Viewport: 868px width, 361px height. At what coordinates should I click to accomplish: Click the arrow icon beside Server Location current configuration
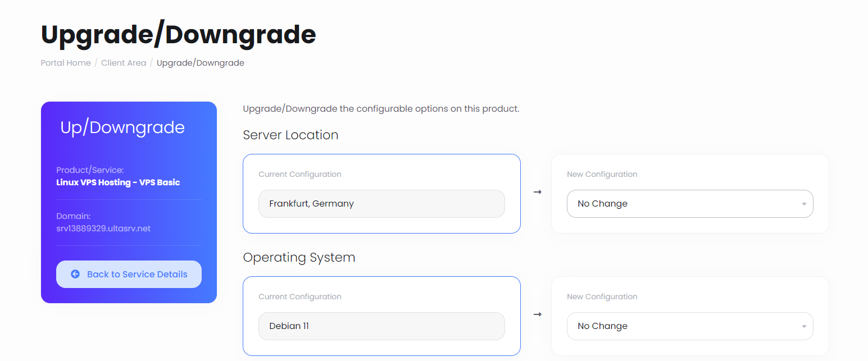coord(537,191)
